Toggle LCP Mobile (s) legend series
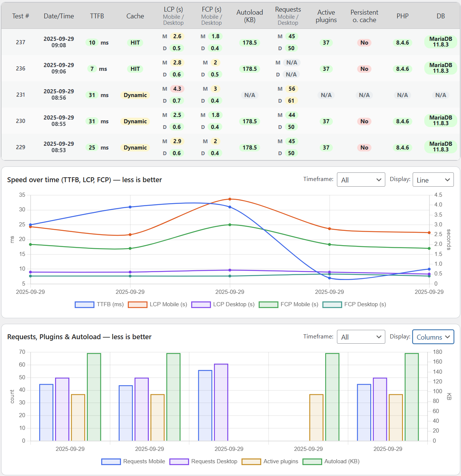Viewport: 461px width, 476px height. click(x=157, y=304)
